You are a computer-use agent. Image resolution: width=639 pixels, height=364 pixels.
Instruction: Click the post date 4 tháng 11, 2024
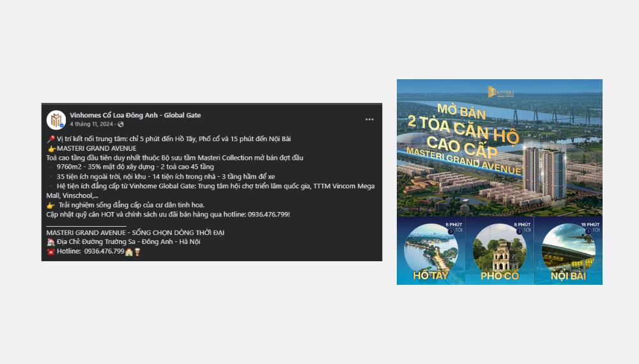coord(91,124)
